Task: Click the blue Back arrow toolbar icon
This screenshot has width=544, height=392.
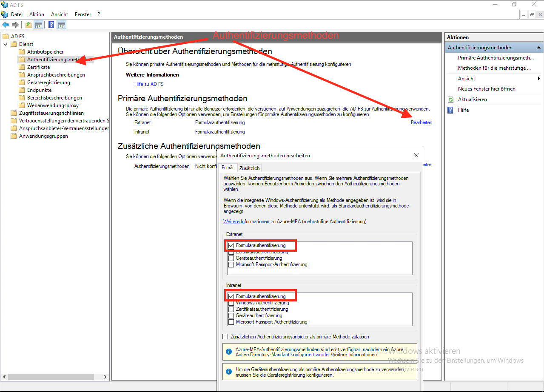Action: pos(6,25)
